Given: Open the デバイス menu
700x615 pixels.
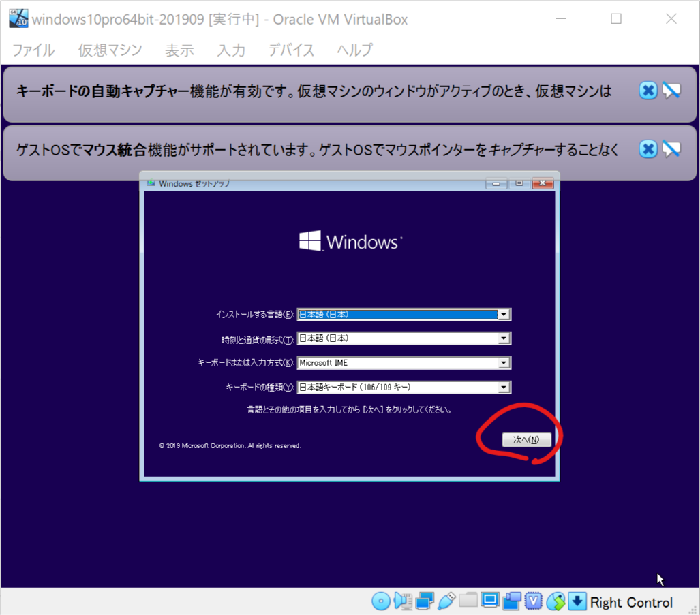Looking at the screenshot, I should pos(290,50).
